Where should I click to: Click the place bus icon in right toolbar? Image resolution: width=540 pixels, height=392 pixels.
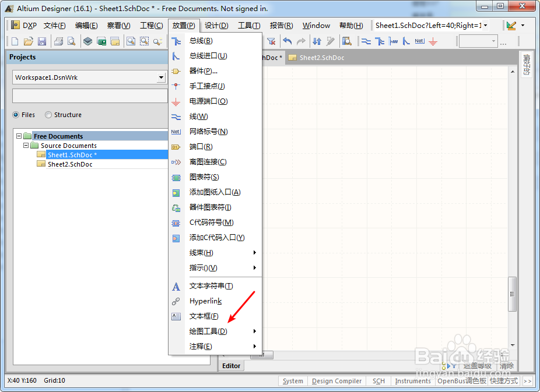coord(380,41)
